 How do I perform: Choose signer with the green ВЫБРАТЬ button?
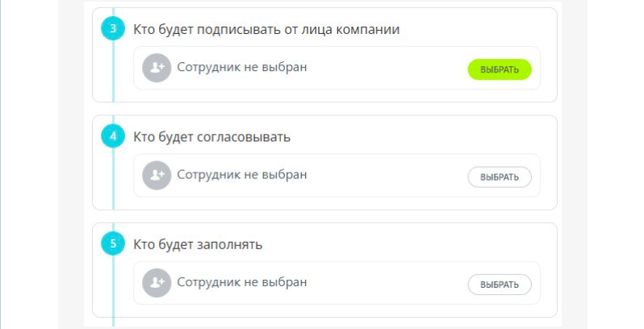point(500,69)
